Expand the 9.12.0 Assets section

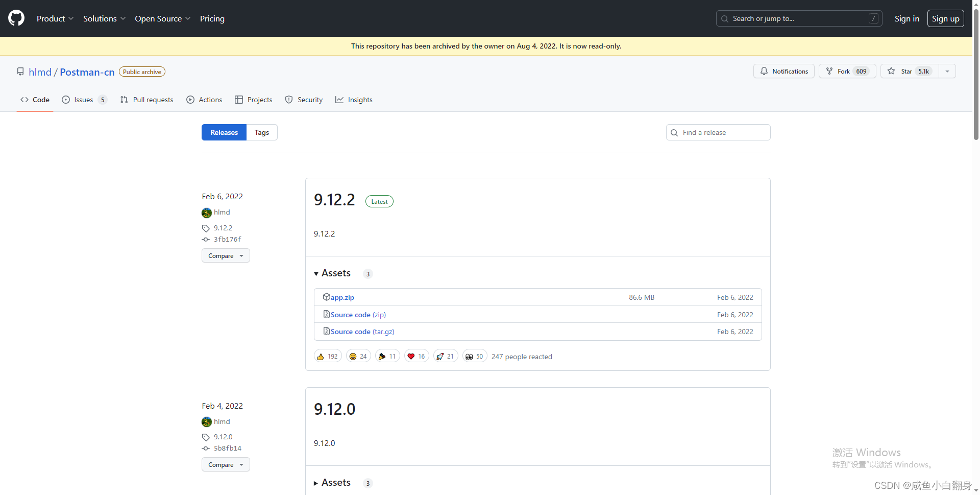(332, 483)
